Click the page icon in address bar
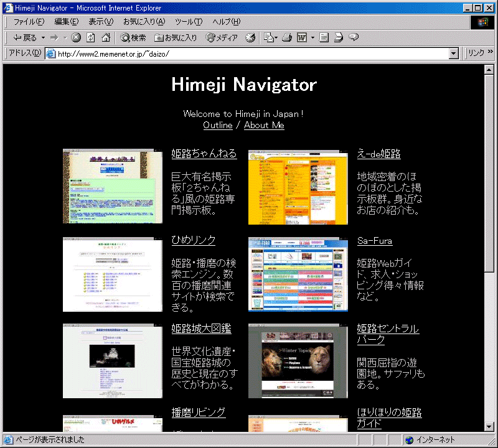Viewport: 498px width, 448px height. tap(50, 54)
